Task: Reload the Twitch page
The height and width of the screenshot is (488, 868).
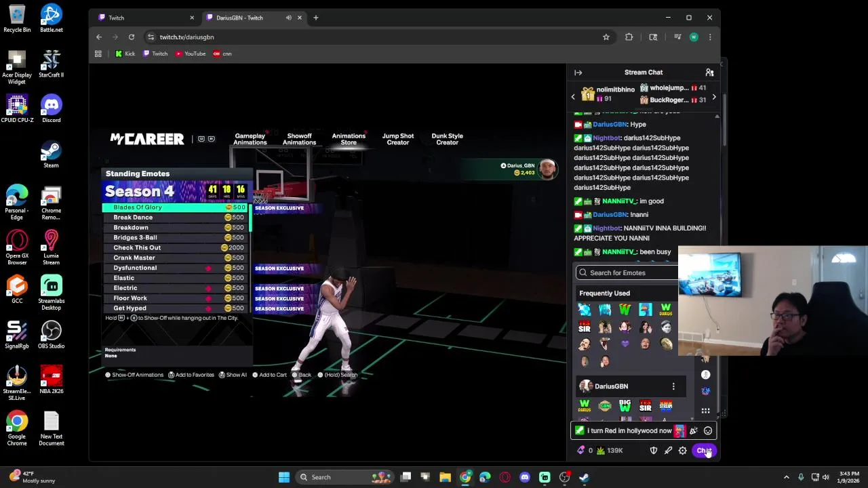Action: point(132,37)
